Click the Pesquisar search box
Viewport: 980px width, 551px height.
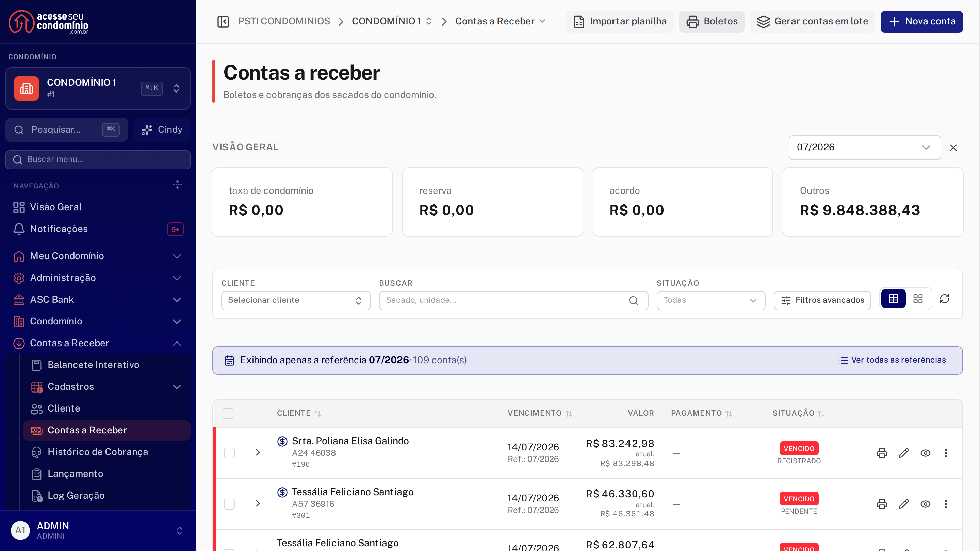(67, 130)
